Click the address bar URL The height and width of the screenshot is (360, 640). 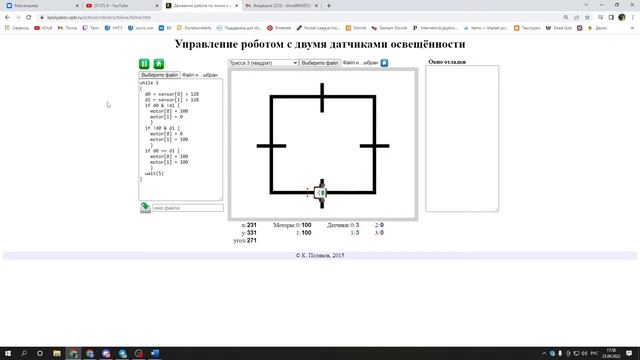(99, 18)
